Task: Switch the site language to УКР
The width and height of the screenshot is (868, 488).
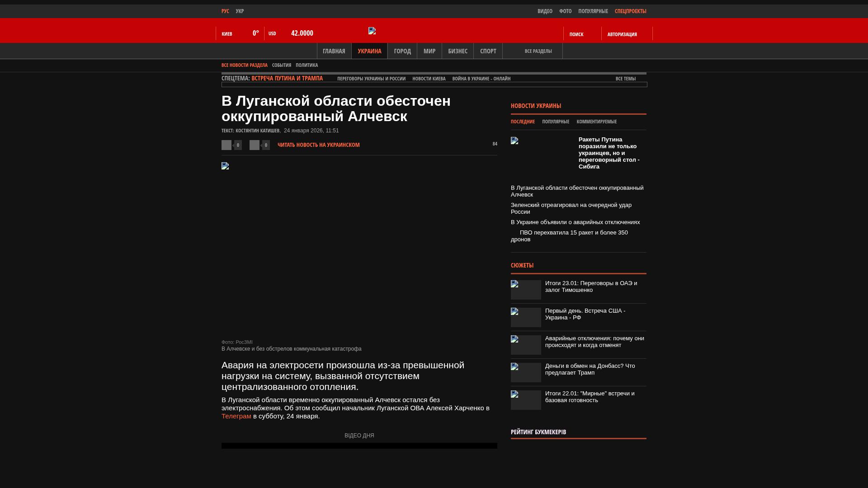Action: [x=240, y=11]
